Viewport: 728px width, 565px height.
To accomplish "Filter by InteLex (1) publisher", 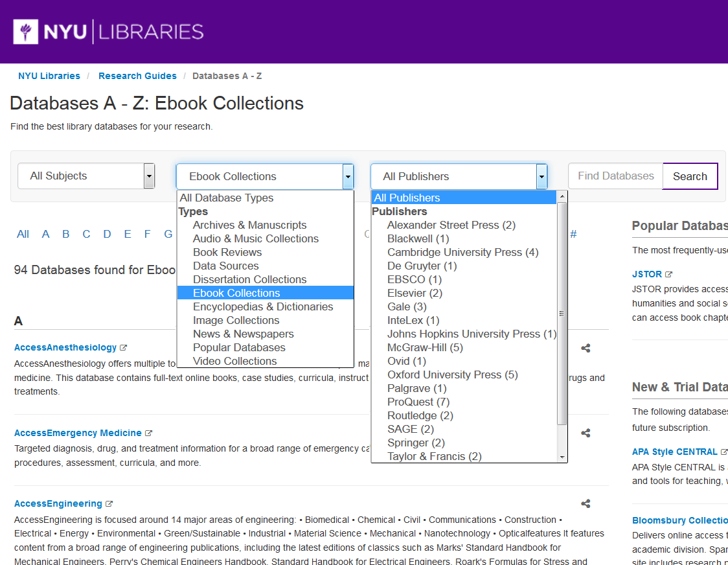I will tap(464, 320).
